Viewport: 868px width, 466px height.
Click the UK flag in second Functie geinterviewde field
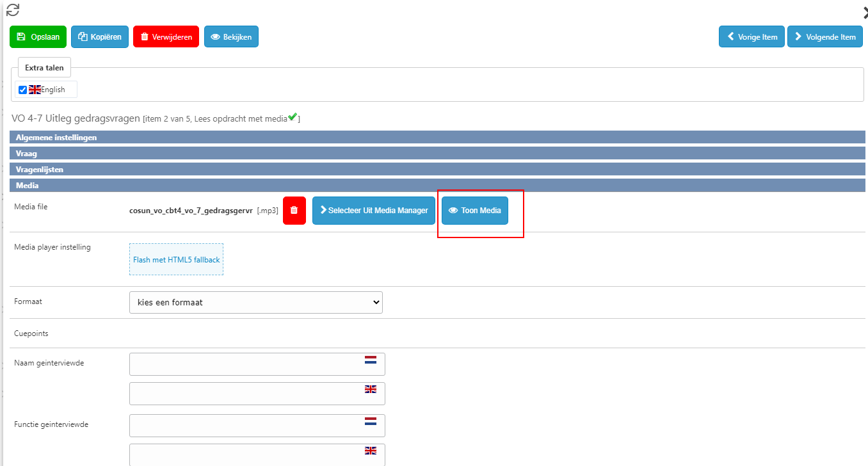[x=370, y=451]
